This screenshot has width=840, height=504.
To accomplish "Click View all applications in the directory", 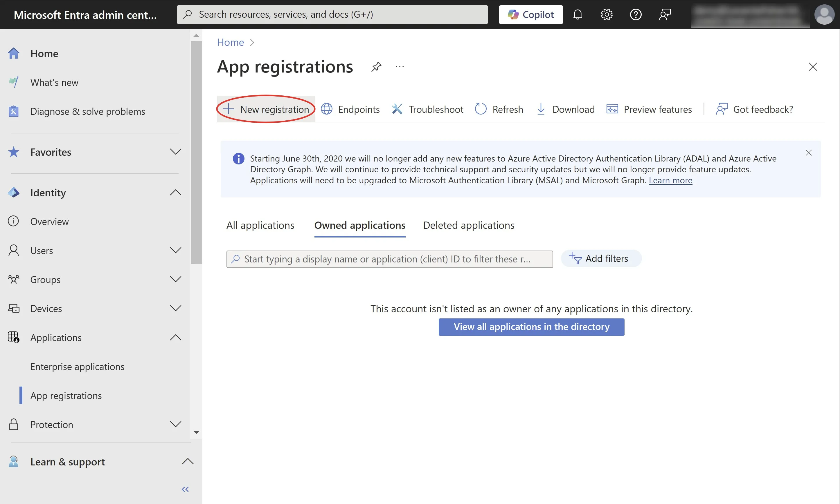I will 531,327.
